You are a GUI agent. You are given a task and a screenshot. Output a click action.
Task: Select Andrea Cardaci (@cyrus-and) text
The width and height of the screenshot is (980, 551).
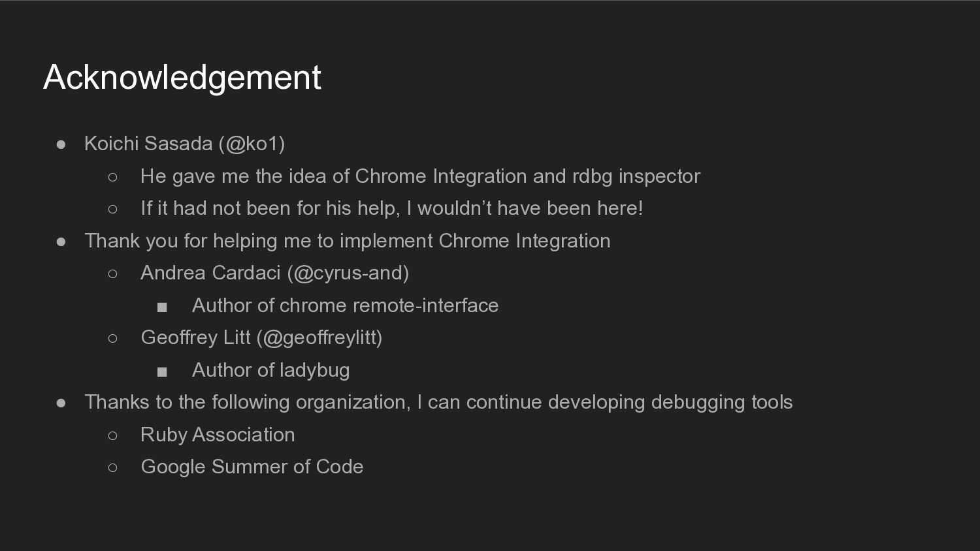[275, 273]
